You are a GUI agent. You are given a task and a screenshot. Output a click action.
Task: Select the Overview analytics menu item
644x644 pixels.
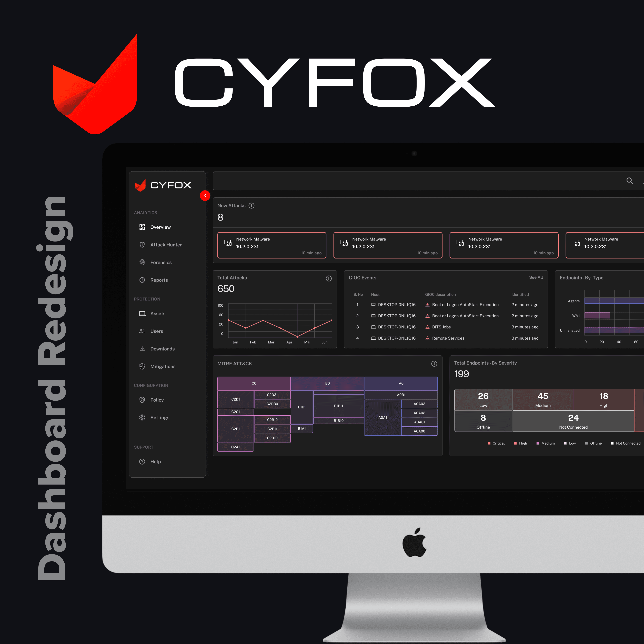pos(160,227)
